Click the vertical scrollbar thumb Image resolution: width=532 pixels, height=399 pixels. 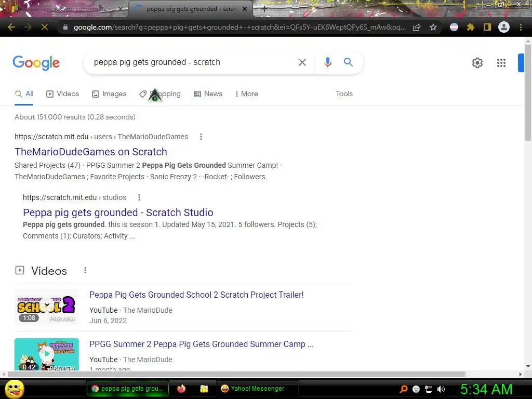coord(528,91)
